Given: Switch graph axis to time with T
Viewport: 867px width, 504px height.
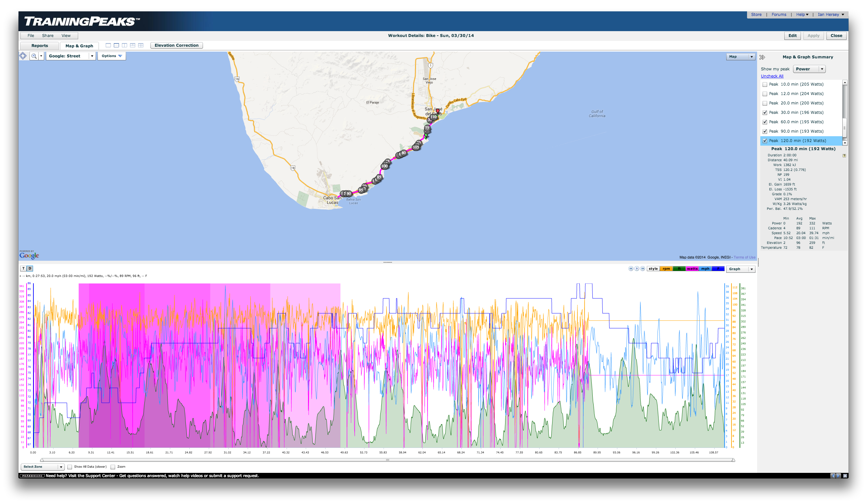Looking at the screenshot, I should point(23,268).
